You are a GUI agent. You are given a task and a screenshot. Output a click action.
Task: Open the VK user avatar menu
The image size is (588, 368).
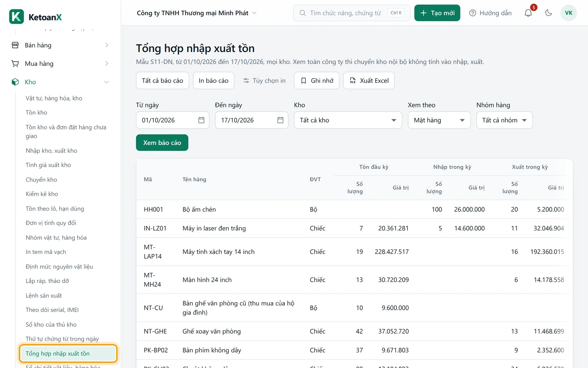click(569, 13)
